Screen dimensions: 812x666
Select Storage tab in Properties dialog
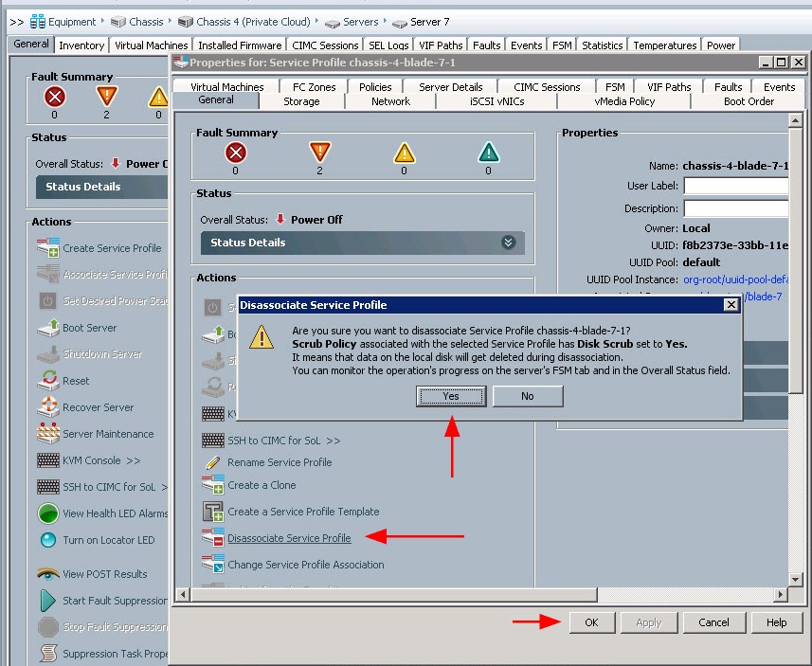pyautogui.click(x=301, y=101)
